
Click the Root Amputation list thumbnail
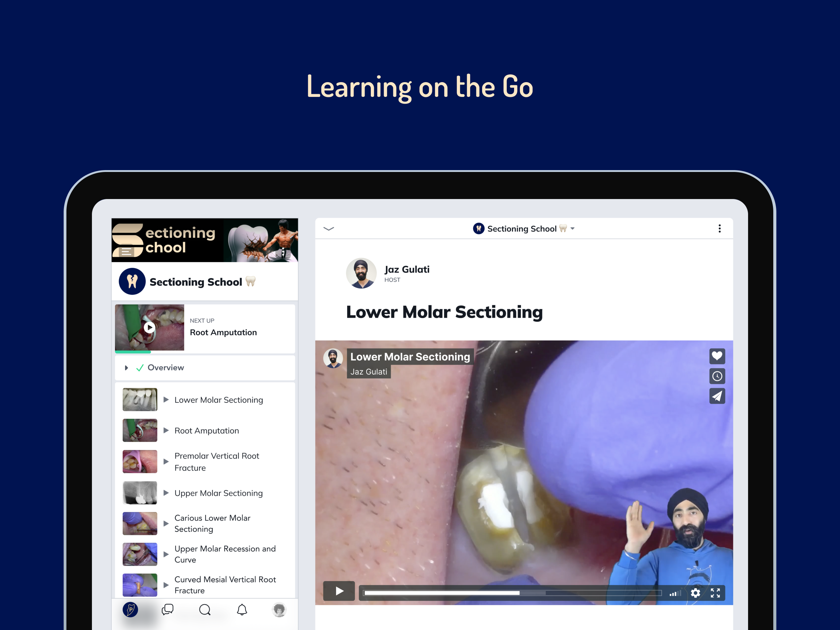140,430
